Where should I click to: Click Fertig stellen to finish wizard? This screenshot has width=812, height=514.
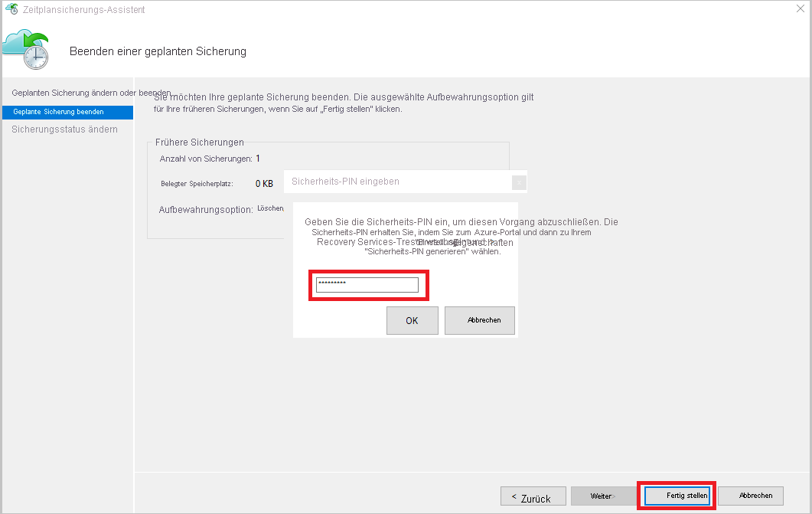(x=677, y=496)
